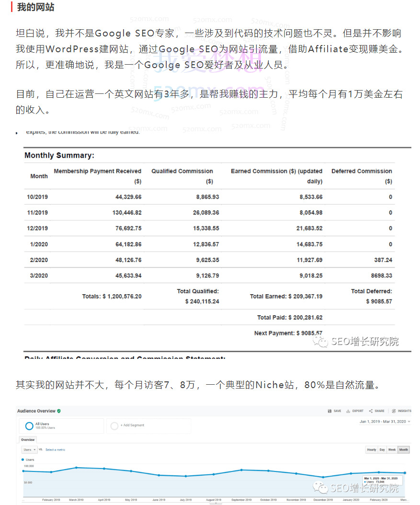Click the March 2019 data point on chart
This screenshot has width=420, height=505.
77,468
